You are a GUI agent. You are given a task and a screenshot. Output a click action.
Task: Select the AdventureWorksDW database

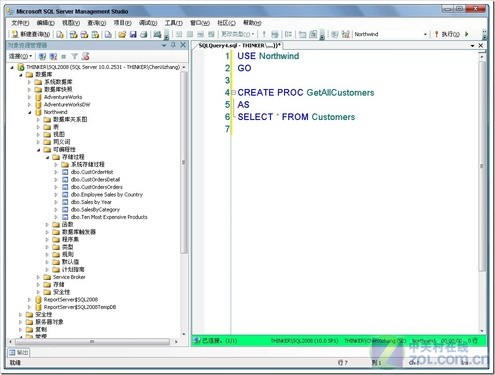[x=67, y=105]
